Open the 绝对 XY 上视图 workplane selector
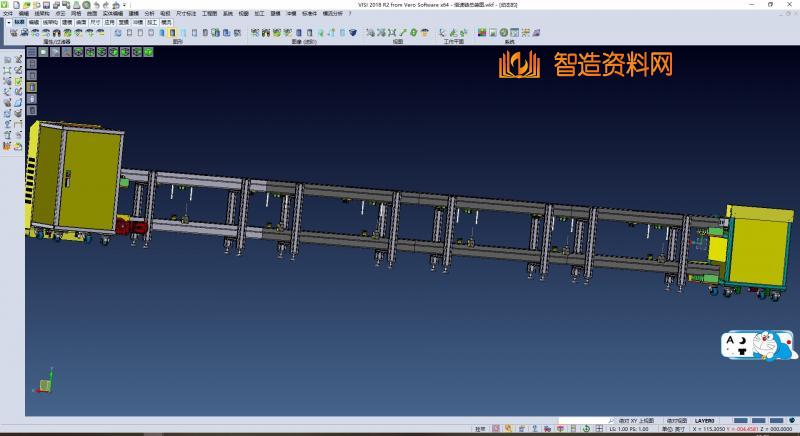The image size is (800, 436). 635,421
